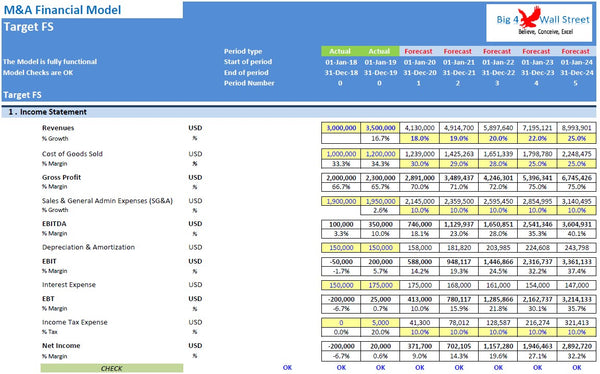Click the 2019 Interest Expense cell 175,000

(380, 285)
